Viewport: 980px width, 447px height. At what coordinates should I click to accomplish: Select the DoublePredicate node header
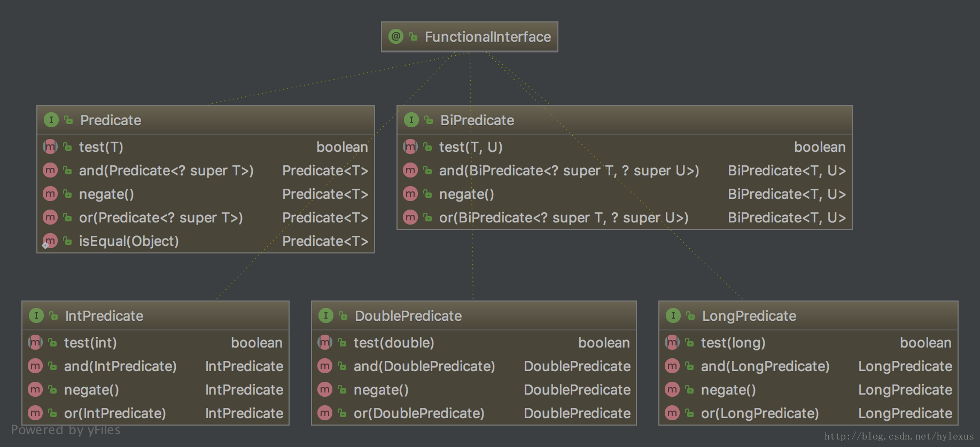tap(474, 315)
